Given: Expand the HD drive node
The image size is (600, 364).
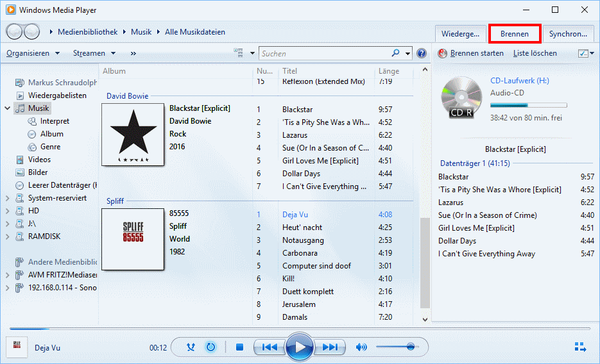Looking at the screenshot, I should [7, 211].
